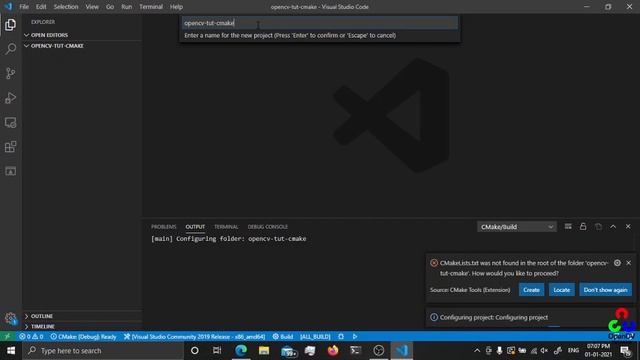Screen dimensions: 640x360
Task: Open the Windows notification center
Action: pos(626,351)
